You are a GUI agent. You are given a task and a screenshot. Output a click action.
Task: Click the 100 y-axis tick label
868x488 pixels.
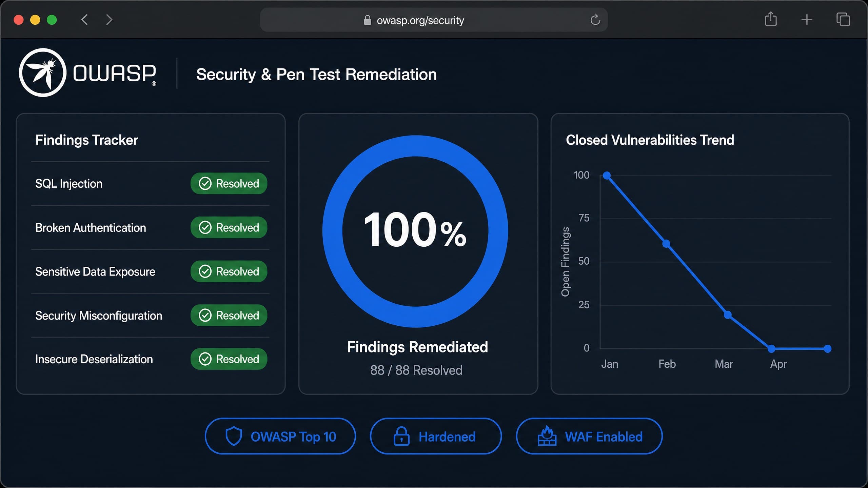[x=581, y=175]
